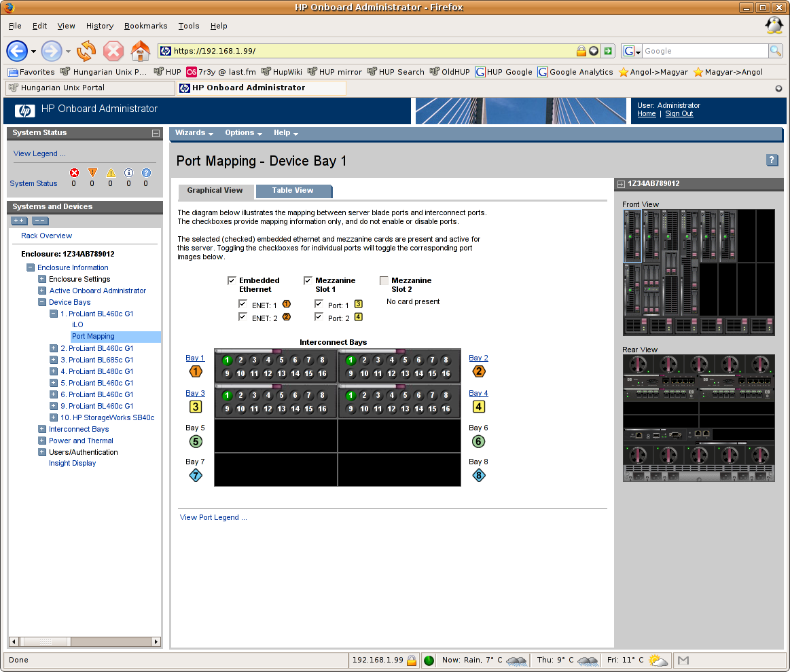Click the green circle Bay 6 icon
Image resolution: width=790 pixels, height=672 pixels.
click(x=479, y=441)
